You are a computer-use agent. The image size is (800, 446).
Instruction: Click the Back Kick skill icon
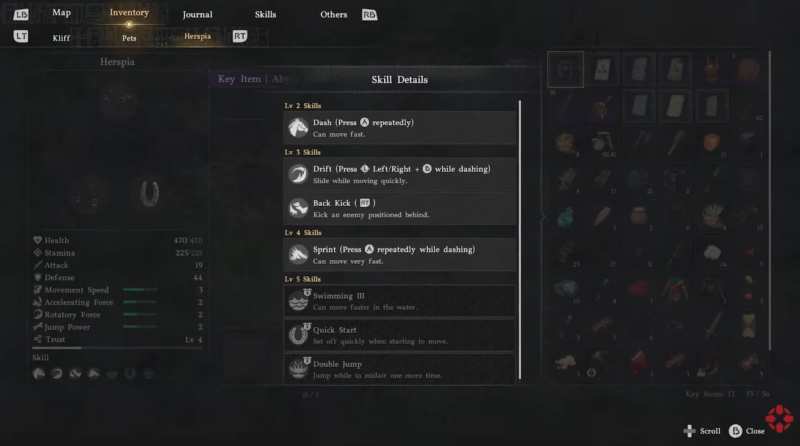tap(298, 208)
